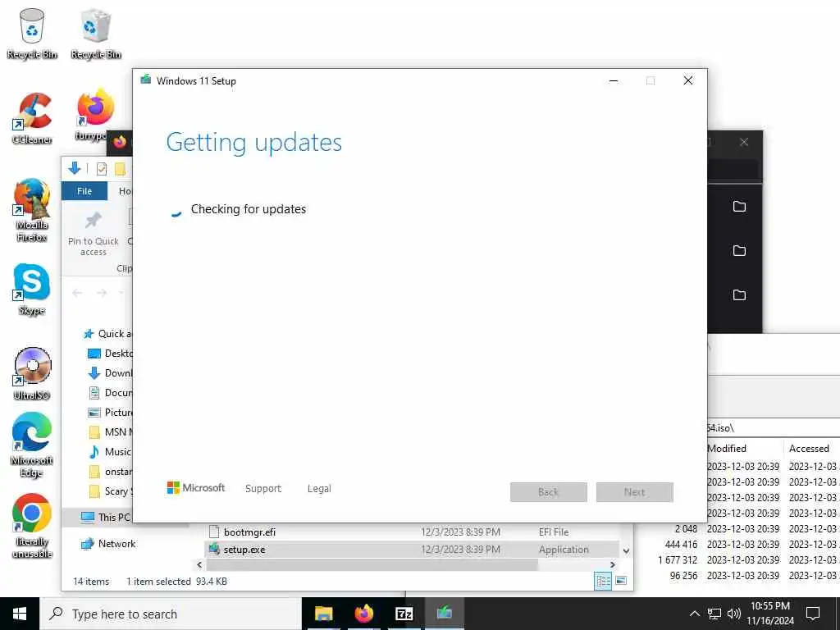Launch Microsoft Edge from the desktop

tap(32, 445)
